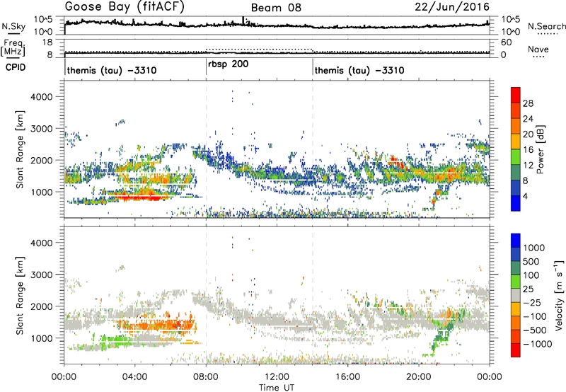Select Power colorbar segment between 20 and 24

coord(516,126)
